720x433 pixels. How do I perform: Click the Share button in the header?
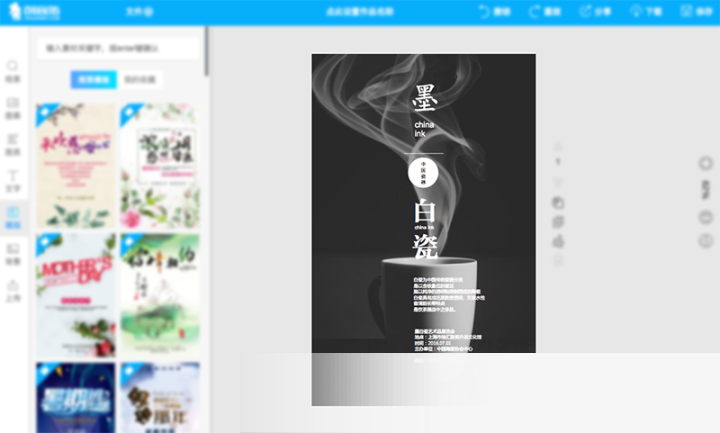coord(595,11)
